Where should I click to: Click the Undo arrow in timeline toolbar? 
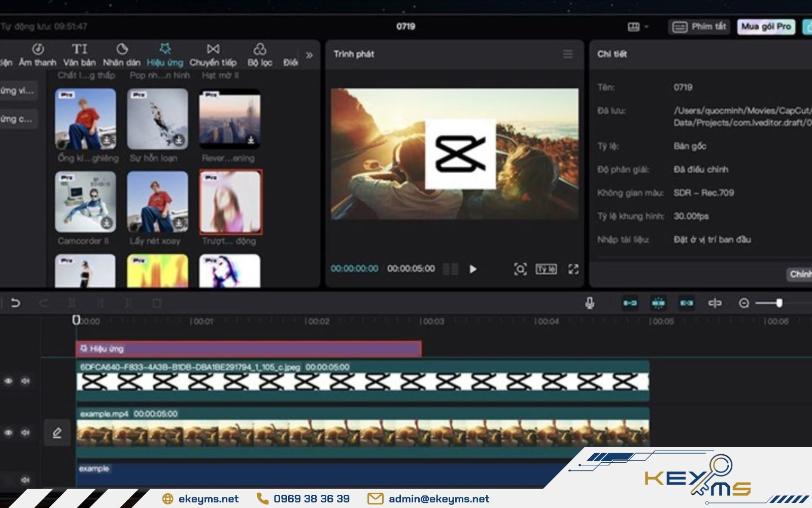click(15, 303)
